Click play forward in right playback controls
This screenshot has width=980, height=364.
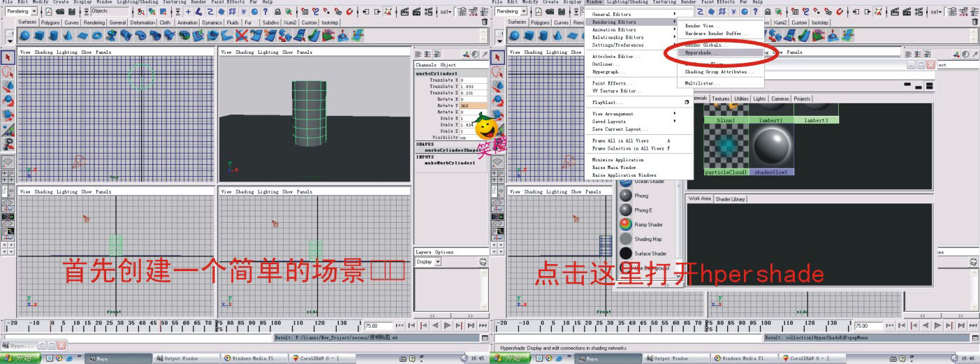tap(937, 326)
